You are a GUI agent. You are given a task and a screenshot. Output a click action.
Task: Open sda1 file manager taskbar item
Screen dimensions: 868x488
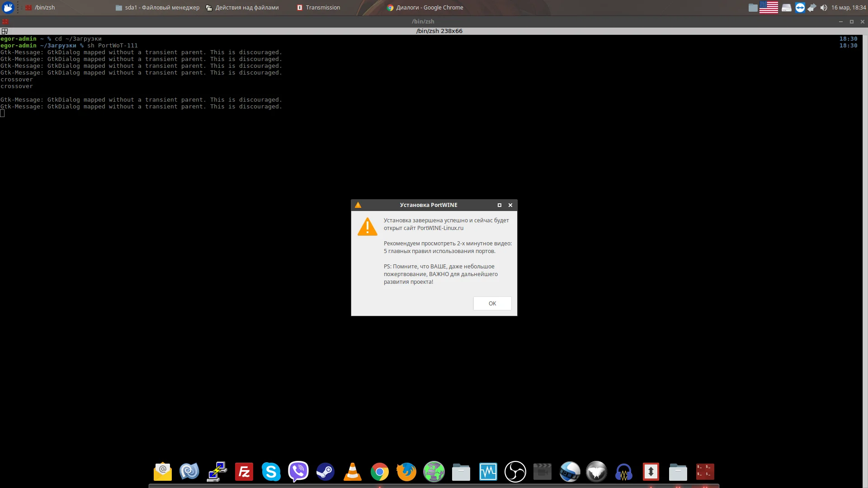point(157,8)
